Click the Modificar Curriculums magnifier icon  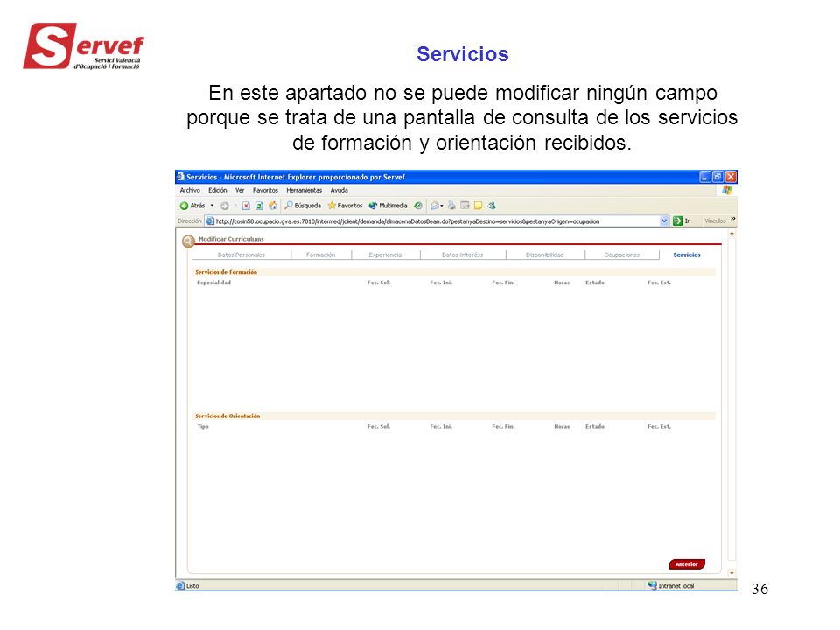click(x=188, y=241)
